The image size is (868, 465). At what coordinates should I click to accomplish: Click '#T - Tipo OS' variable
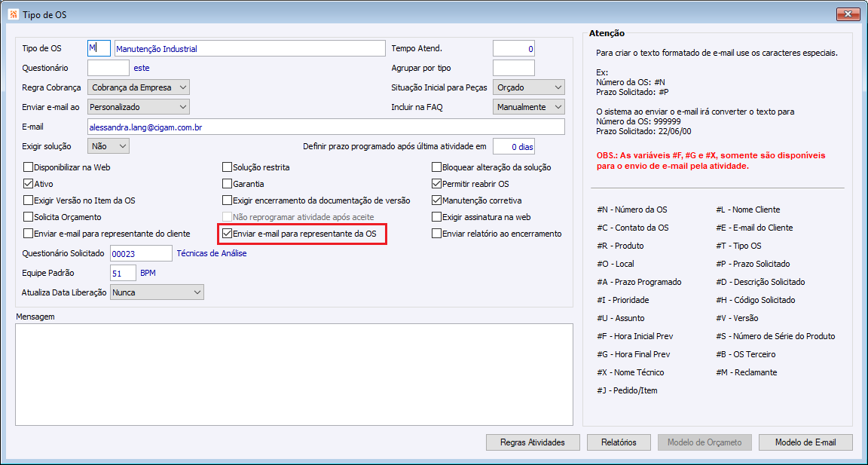click(x=738, y=245)
